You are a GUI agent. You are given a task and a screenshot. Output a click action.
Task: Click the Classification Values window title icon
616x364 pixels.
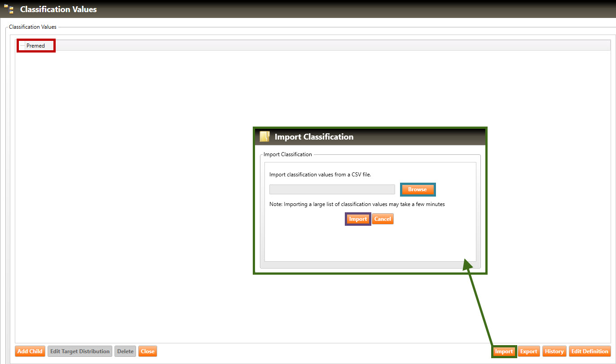point(9,9)
